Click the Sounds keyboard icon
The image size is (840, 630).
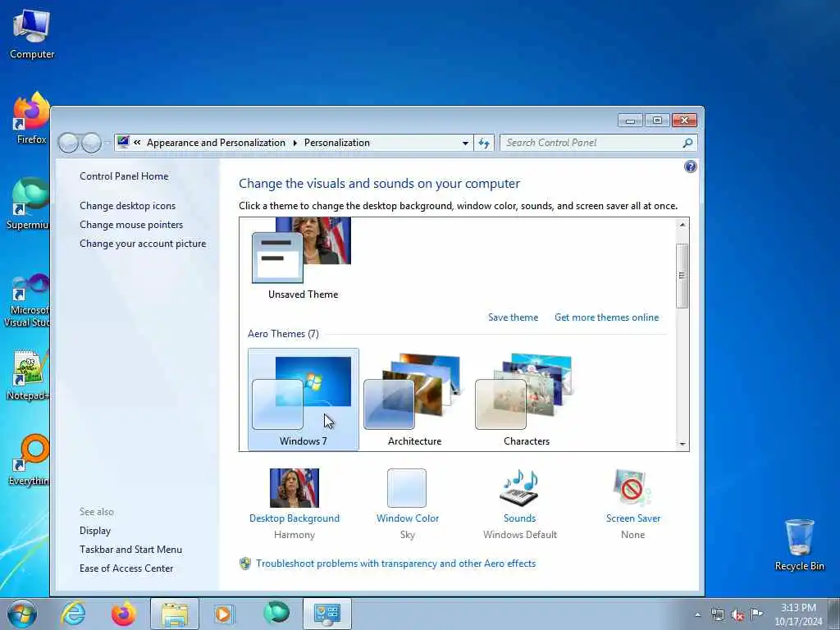(519, 488)
